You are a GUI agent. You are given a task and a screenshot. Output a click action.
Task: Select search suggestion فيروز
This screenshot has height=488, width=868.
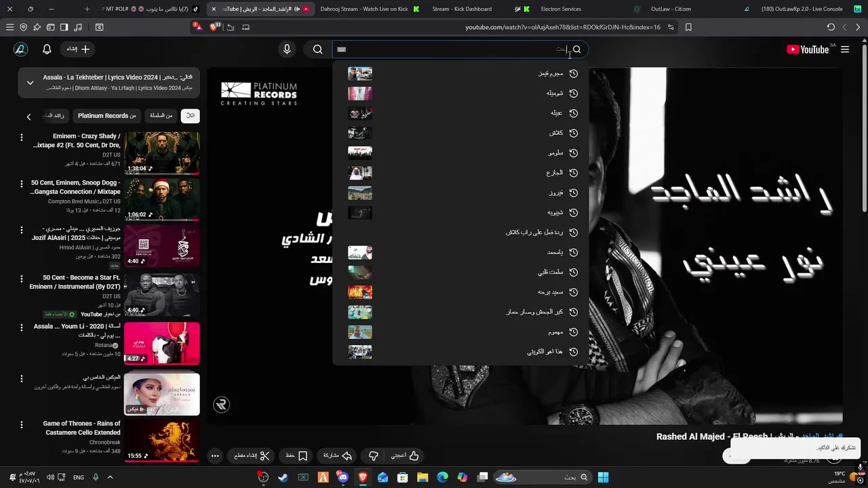click(461, 193)
